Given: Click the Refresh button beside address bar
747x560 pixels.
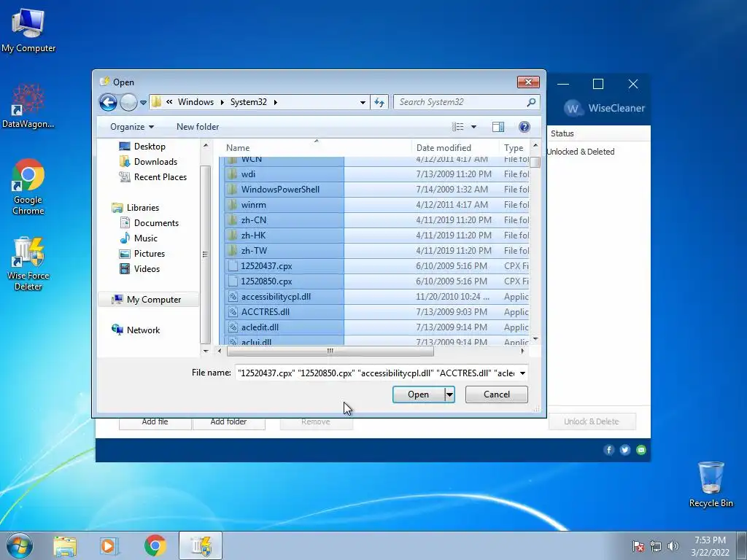Looking at the screenshot, I should (379, 102).
